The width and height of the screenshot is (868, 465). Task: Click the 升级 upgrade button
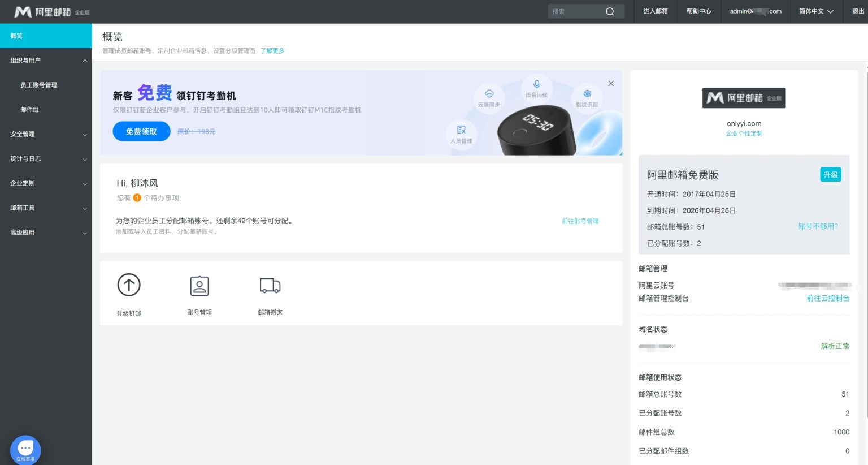click(x=830, y=175)
